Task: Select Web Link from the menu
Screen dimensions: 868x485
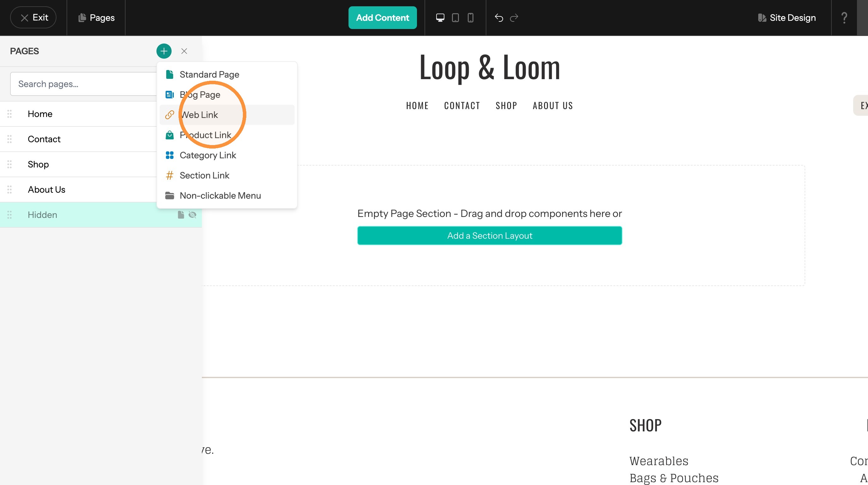Action: click(x=227, y=115)
